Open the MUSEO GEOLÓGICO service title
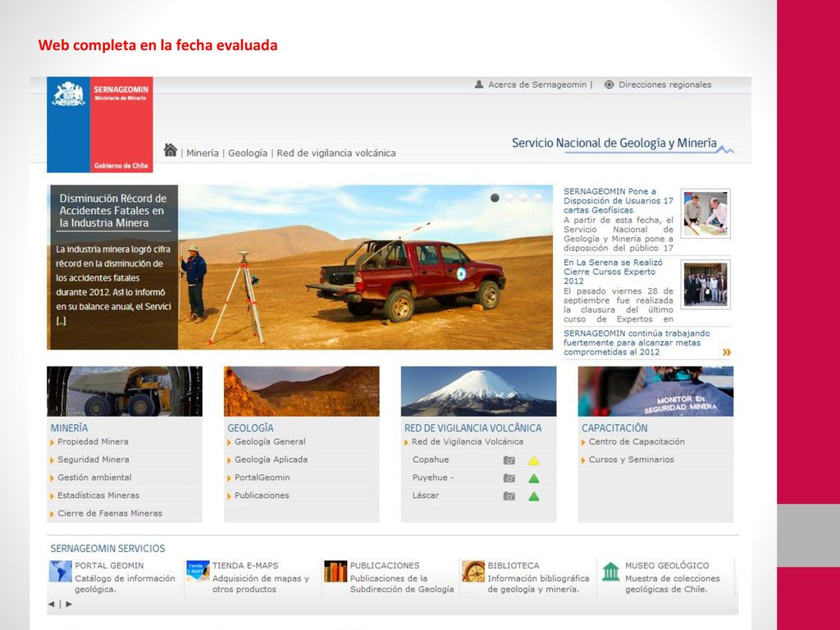The image size is (840, 630). coord(667,565)
